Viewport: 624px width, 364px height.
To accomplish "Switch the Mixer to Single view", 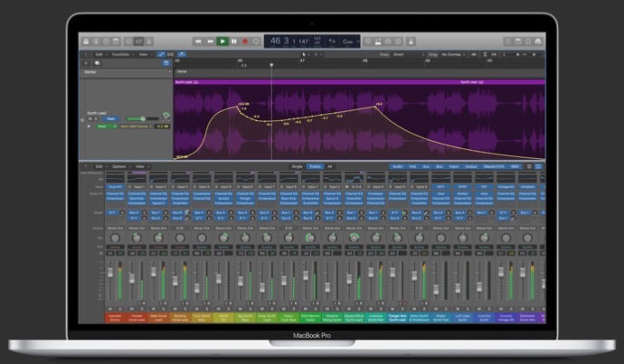I will pyautogui.click(x=298, y=166).
